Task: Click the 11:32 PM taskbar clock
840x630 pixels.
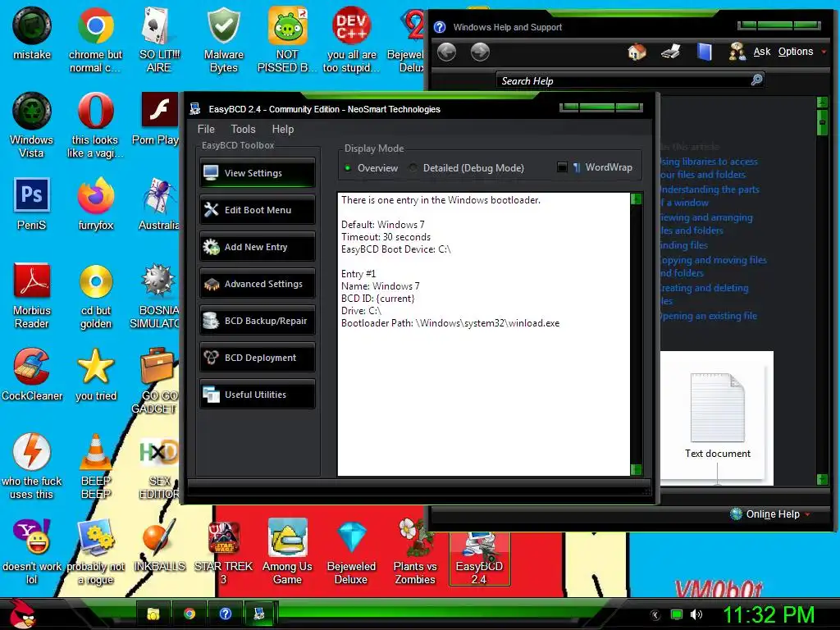Action: click(x=769, y=614)
